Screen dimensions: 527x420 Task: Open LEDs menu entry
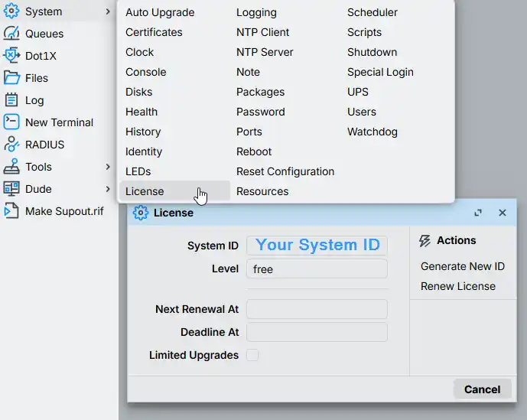pyautogui.click(x=138, y=171)
